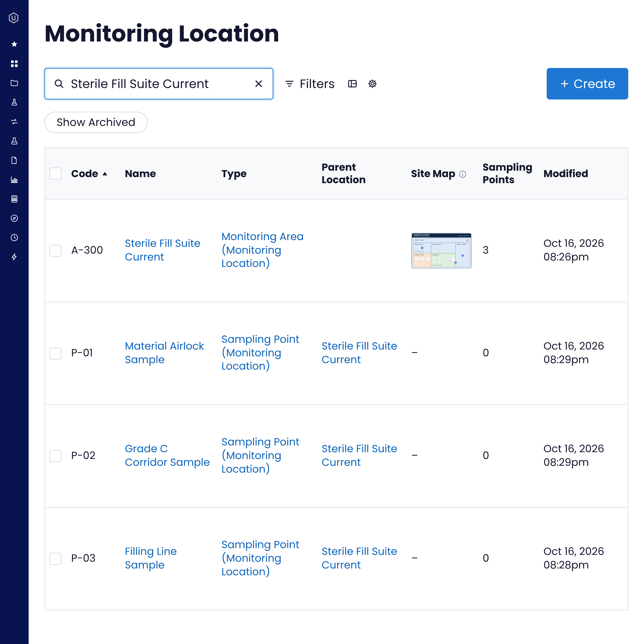Open favorites star icon in sidebar
Viewport: 644px width, 644px height.
(x=14, y=44)
